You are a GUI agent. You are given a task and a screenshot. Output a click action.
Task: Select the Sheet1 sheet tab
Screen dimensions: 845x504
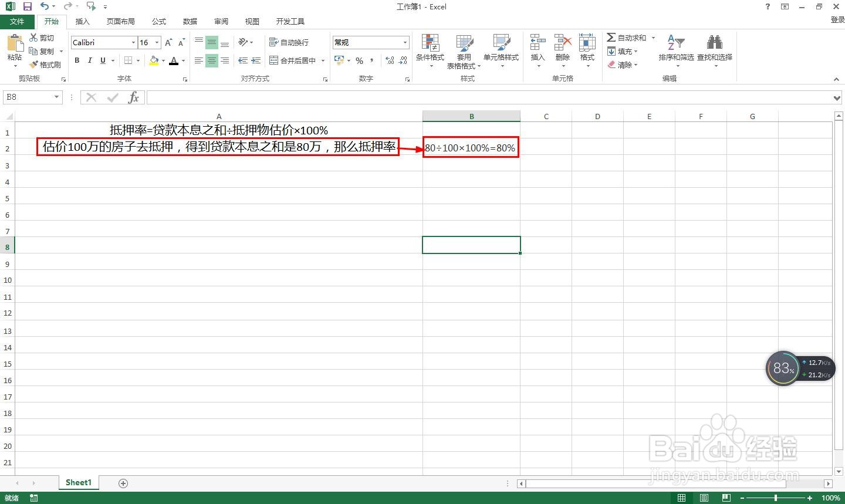[79, 483]
